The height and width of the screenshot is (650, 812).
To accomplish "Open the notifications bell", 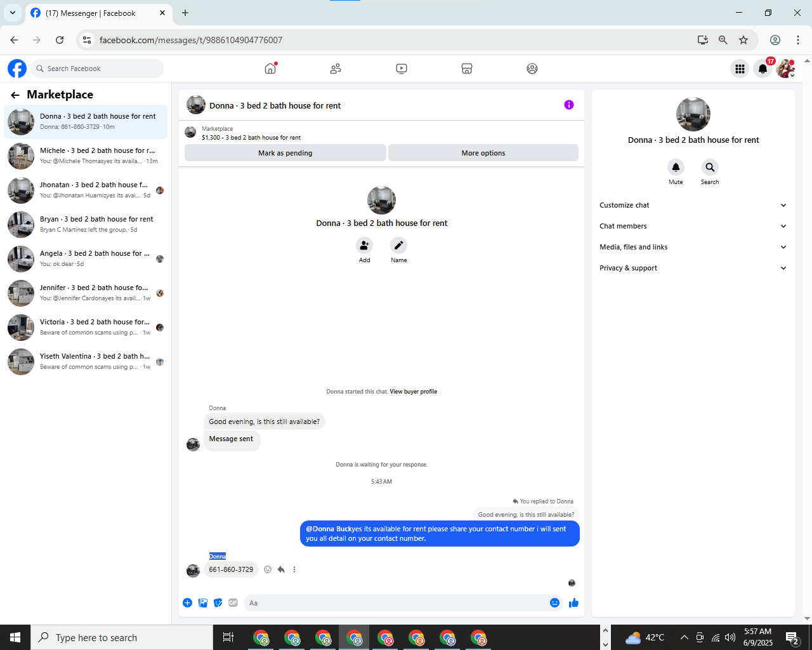I will (763, 69).
